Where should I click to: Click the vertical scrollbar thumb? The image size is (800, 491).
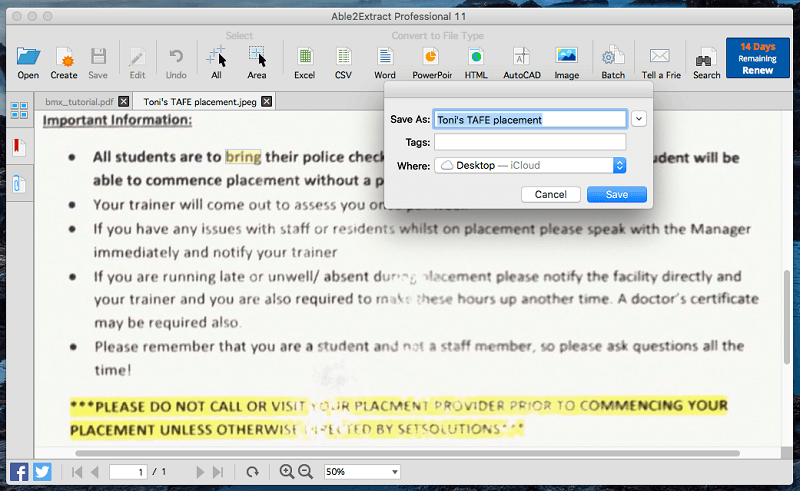(x=787, y=316)
